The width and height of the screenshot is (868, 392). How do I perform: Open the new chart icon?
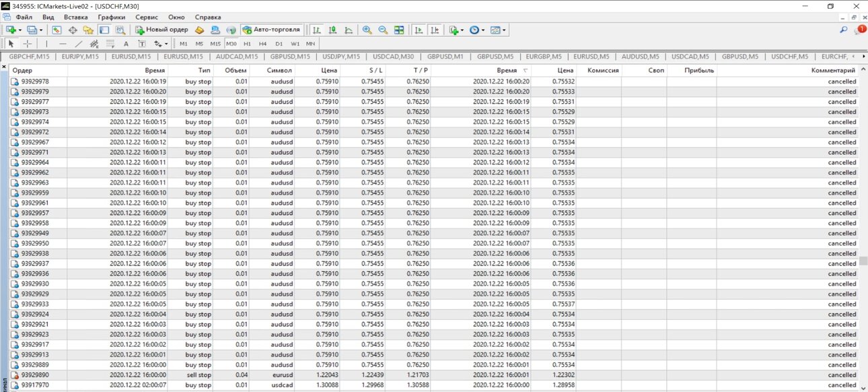(10, 30)
